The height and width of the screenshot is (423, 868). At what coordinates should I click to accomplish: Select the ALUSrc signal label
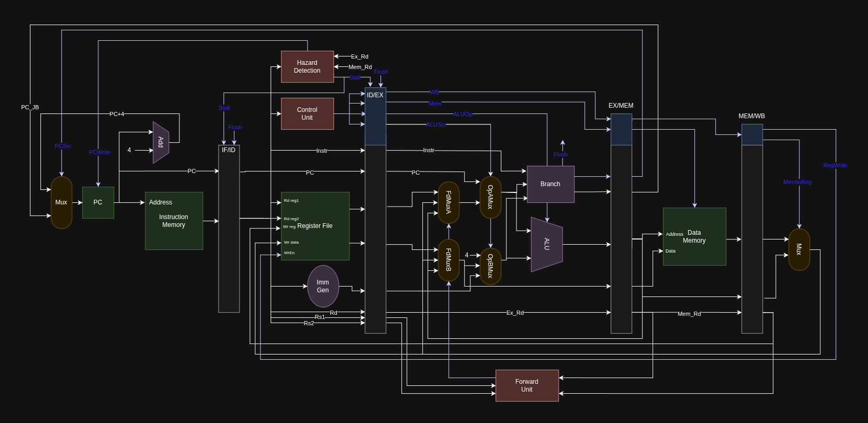coord(436,124)
